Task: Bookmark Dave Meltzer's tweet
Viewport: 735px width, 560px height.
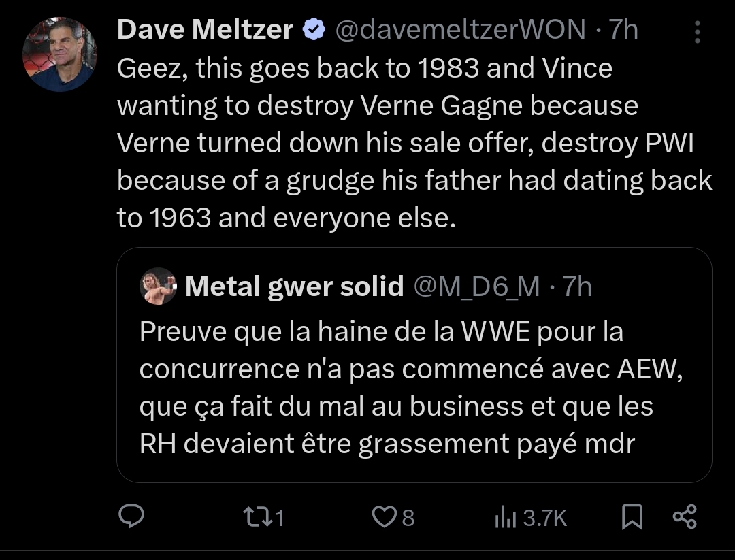Action: [x=632, y=518]
